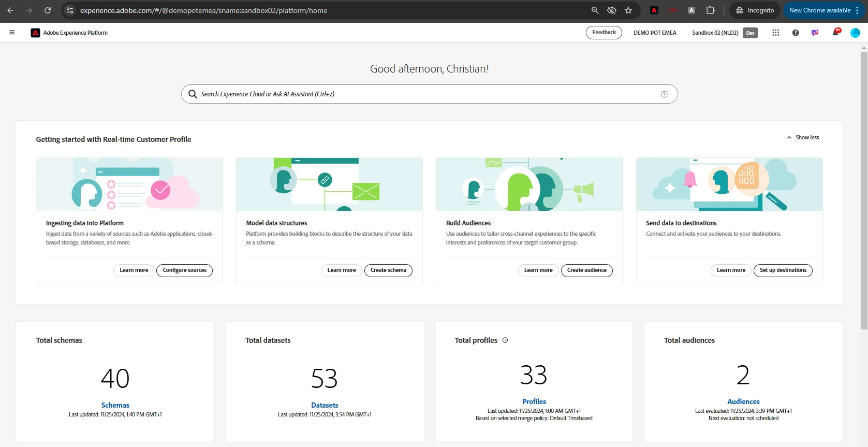Image resolution: width=868 pixels, height=447 pixels.
Task: Open the Audiences link
Action: (x=743, y=401)
